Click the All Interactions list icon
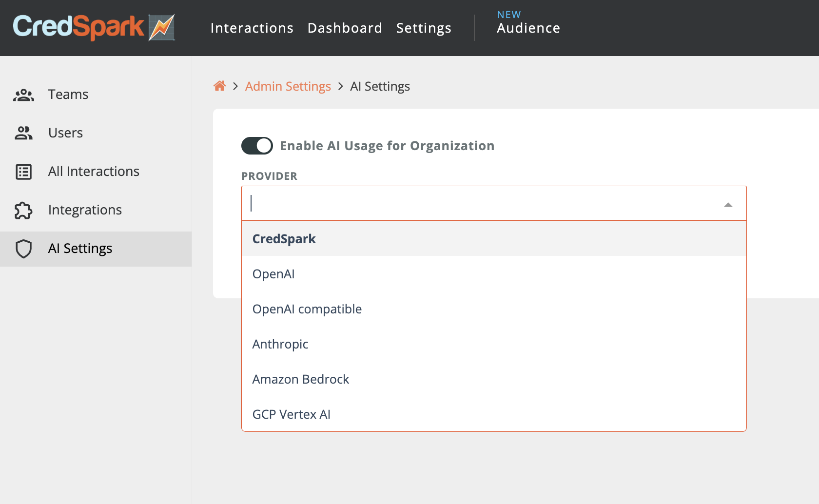Viewport: 819px width, 504px height. [x=23, y=172]
